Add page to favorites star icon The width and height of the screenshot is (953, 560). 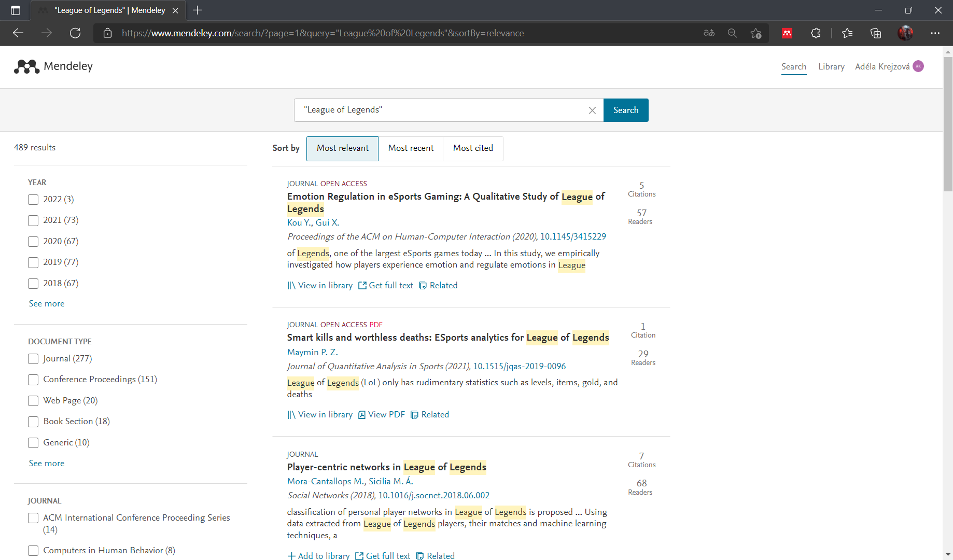(756, 33)
